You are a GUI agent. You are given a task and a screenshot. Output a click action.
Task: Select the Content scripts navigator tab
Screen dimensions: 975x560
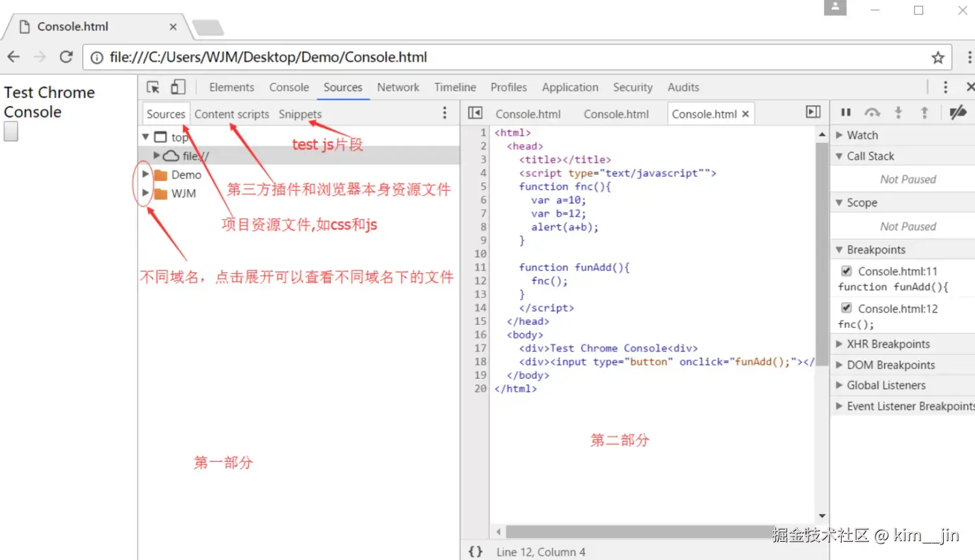coord(232,114)
